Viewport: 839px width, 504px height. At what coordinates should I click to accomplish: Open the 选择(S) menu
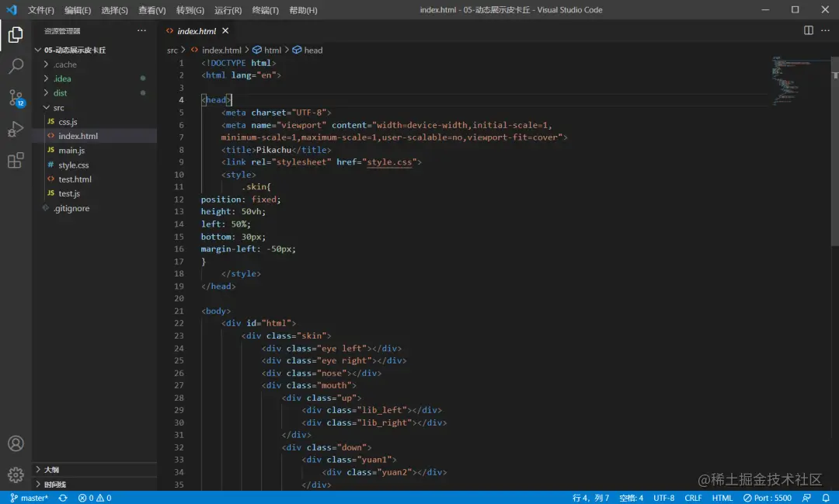pos(114,10)
